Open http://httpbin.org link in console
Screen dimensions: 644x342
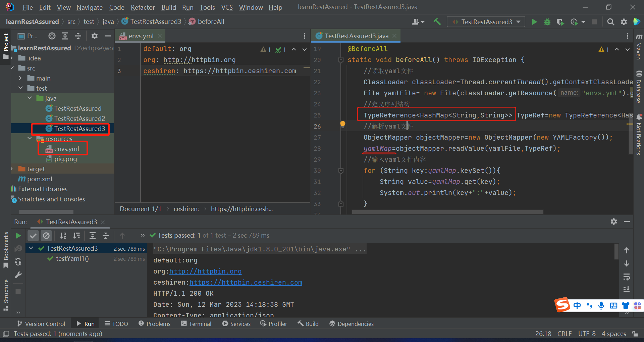click(x=205, y=271)
